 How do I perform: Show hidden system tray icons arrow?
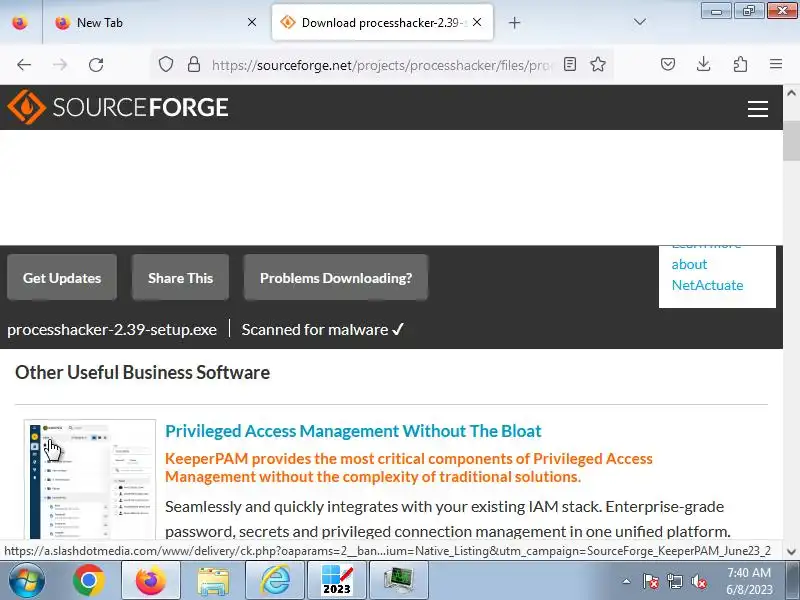pos(627,581)
